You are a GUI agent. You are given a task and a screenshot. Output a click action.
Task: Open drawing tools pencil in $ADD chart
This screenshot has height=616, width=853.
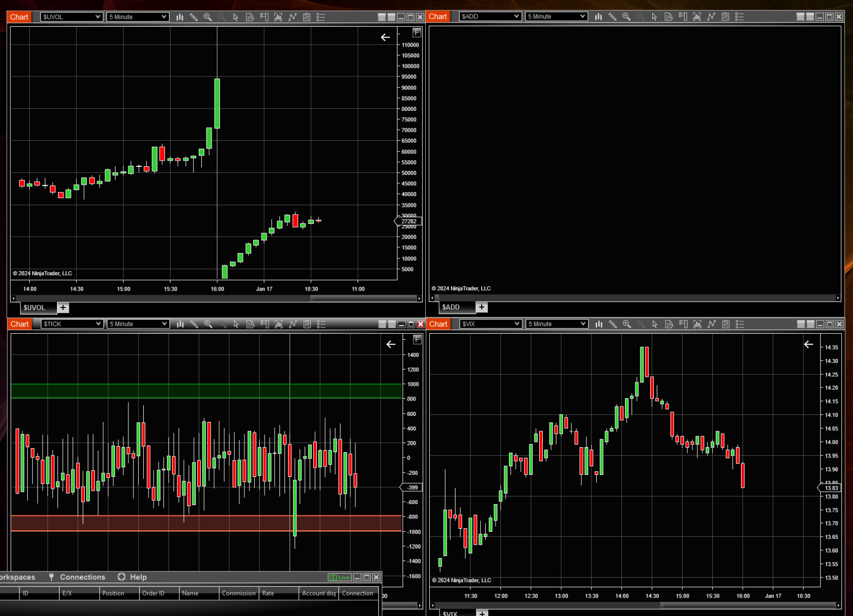tap(612, 16)
